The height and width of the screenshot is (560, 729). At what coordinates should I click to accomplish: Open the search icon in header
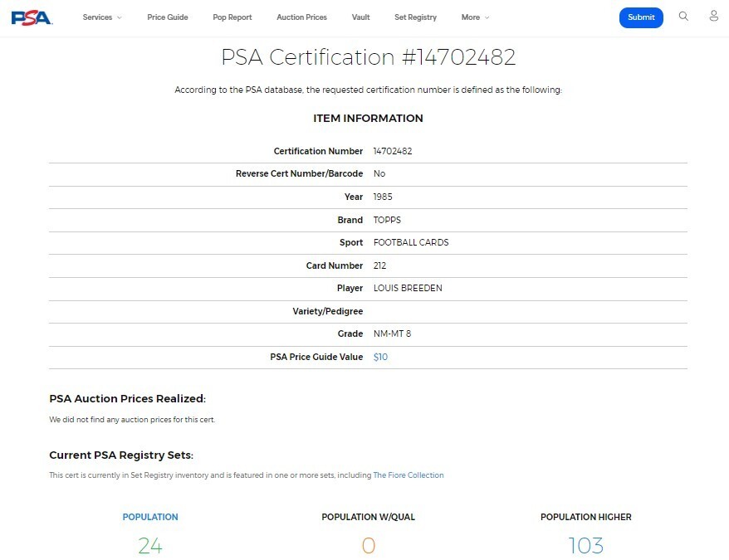tap(683, 17)
